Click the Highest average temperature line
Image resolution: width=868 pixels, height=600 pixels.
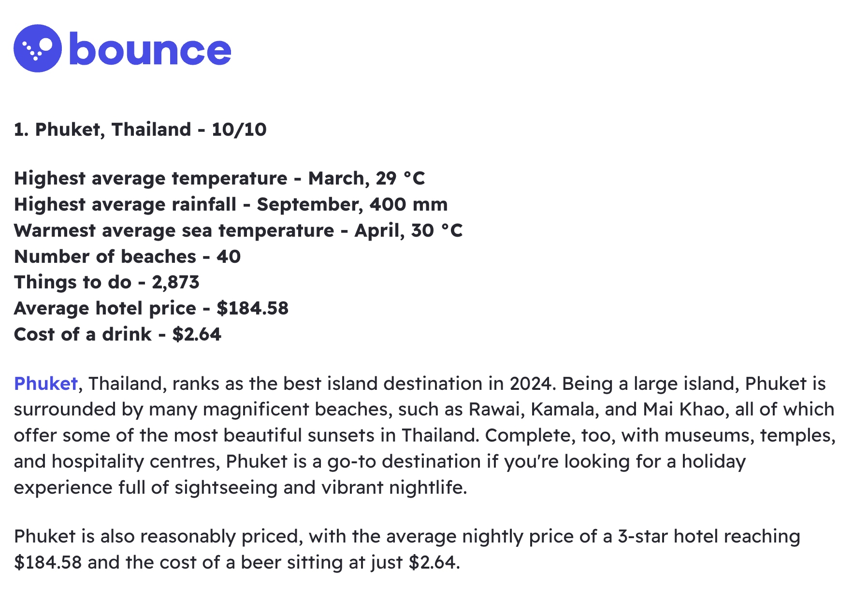219,178
